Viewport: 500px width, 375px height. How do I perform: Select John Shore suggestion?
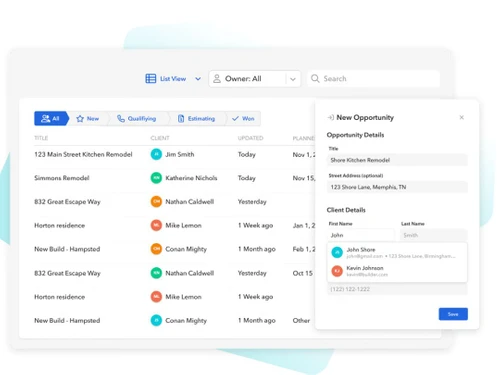pyautogui.click(x=397, y=252)
